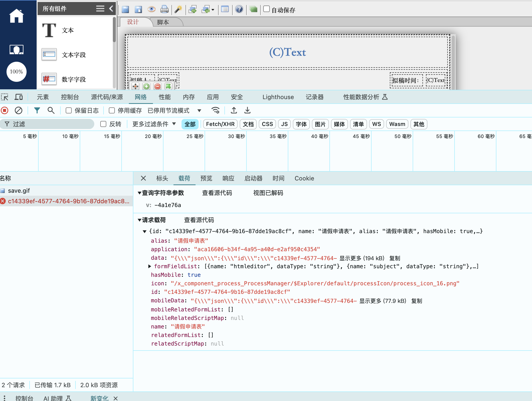Click the help question mark icon
532x401 pixels.
[239, 10]
